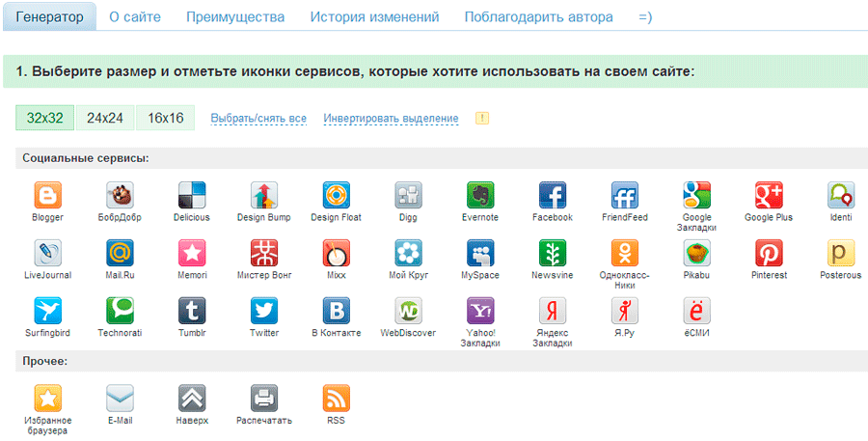Open Поблагодарить автора tab
Viewport: 868px width, 441px height.
pyautogui.click(x=538, y=17)
